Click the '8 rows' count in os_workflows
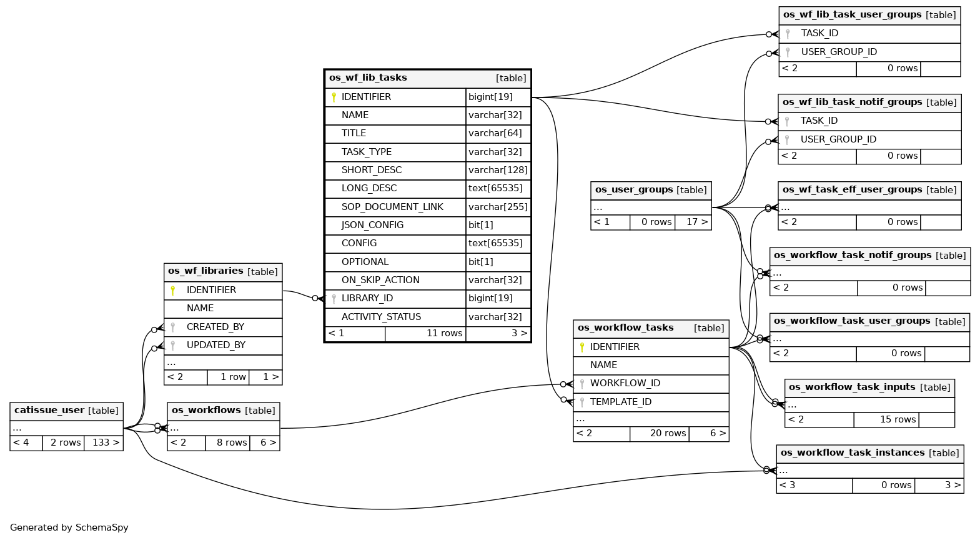Image resolution: width=980 pixels, height=540 pixels. [228, 443]
